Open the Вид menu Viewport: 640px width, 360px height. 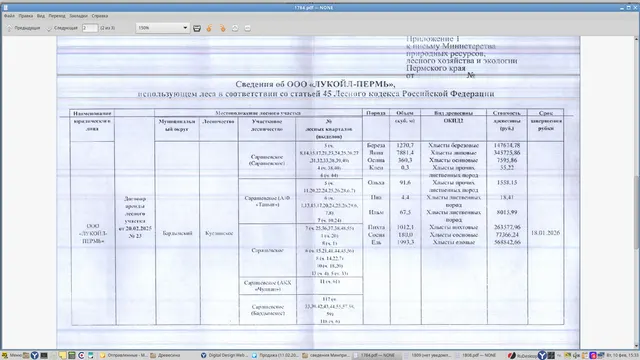click(41, 16)
